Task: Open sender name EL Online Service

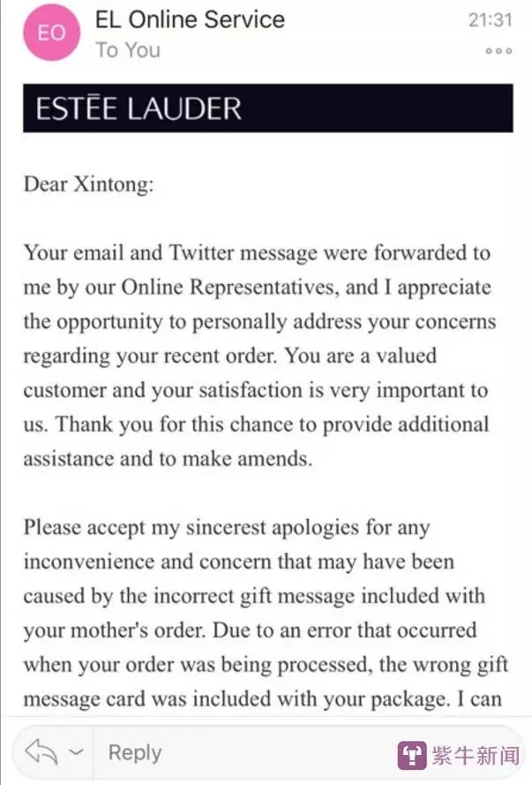Action: [x=190, y=19]
